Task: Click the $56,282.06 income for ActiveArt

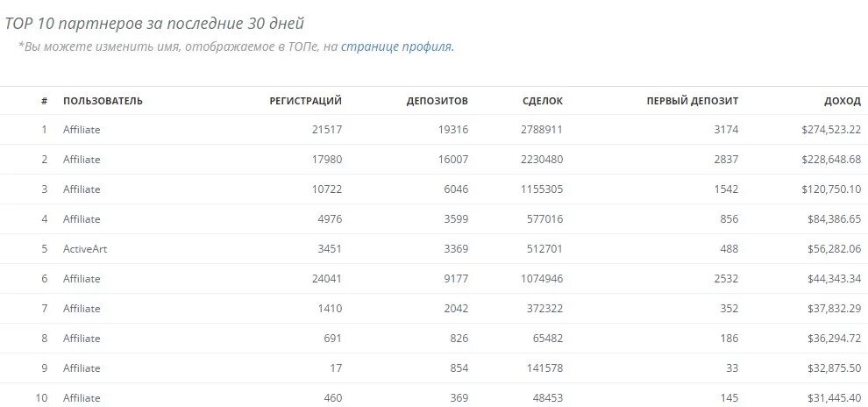Action: click(x=830, y=248)
